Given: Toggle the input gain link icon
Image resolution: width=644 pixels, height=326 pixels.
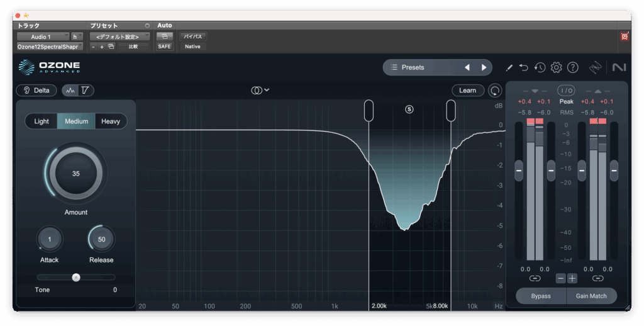Looking at the screenshot, I should (535, 278).
